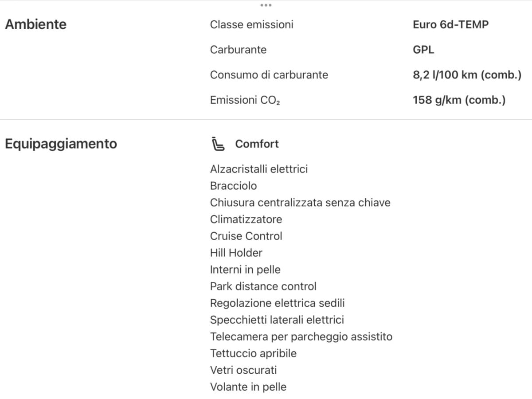Click Telecamera per parcheggio assistito

(x=301, y=336)
